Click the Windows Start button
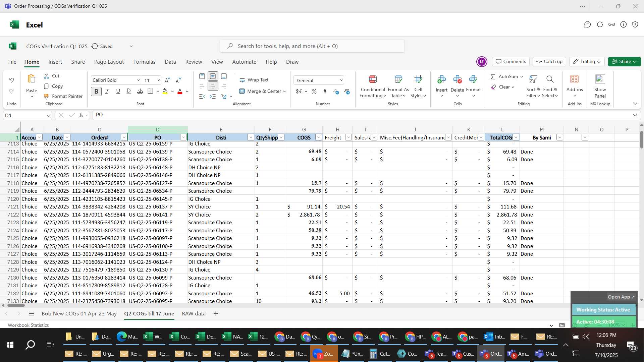 tap(10, 345)
